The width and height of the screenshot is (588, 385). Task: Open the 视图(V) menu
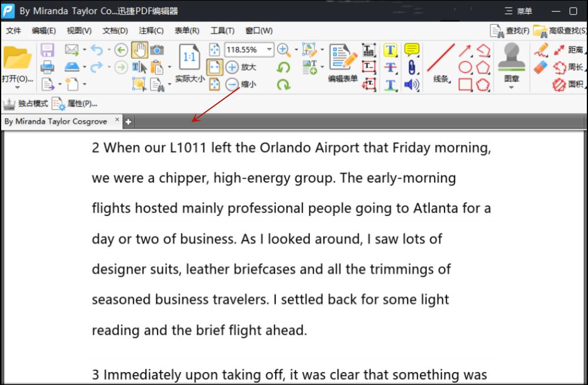[x=79, y=31]
